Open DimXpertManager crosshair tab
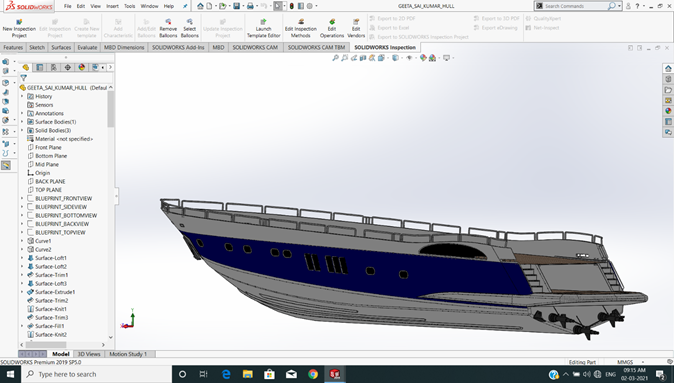 67,67
